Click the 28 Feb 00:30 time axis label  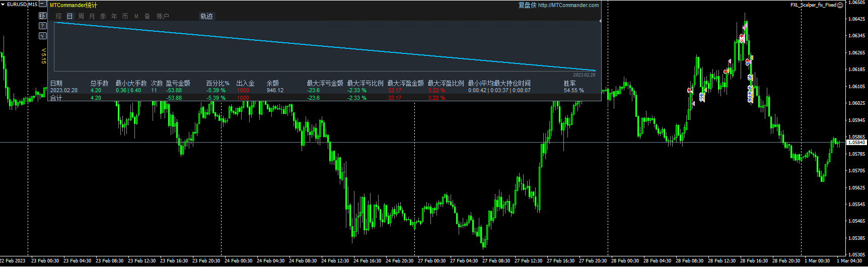(625, 261)
